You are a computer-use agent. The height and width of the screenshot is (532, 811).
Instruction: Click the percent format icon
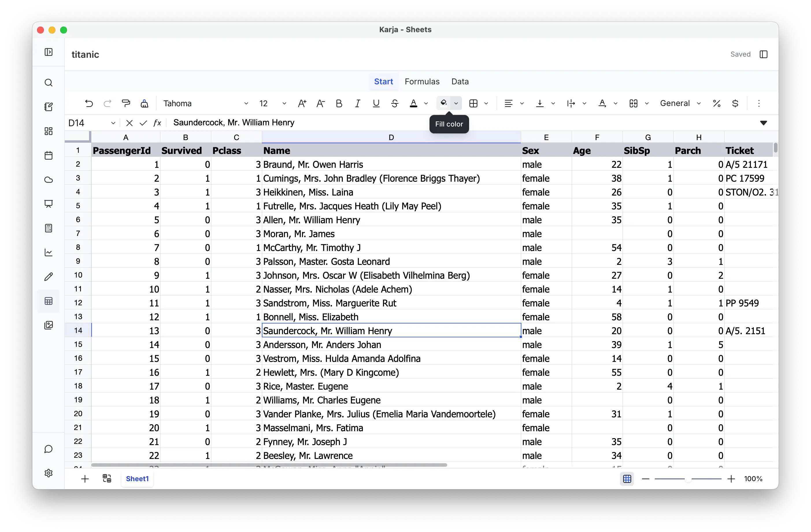[x=716, y=103]
